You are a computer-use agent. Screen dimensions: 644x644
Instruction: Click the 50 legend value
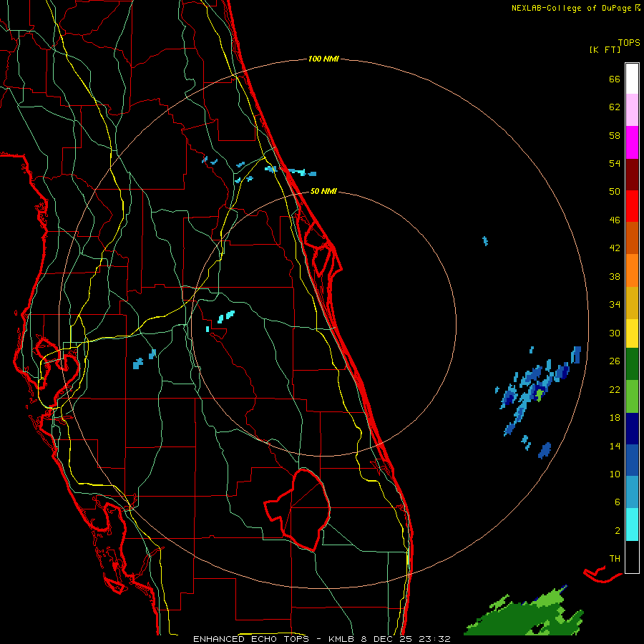(x=615, y=191)
